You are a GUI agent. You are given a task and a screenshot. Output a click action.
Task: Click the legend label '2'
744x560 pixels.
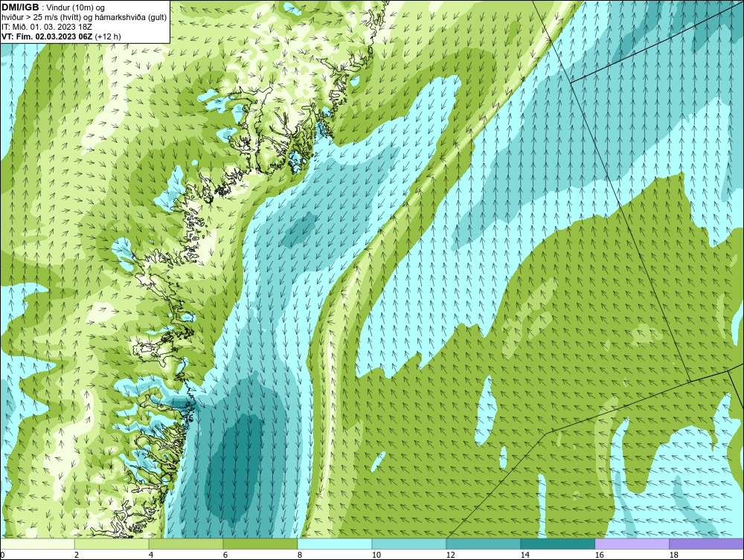click(x=77, y=555)
